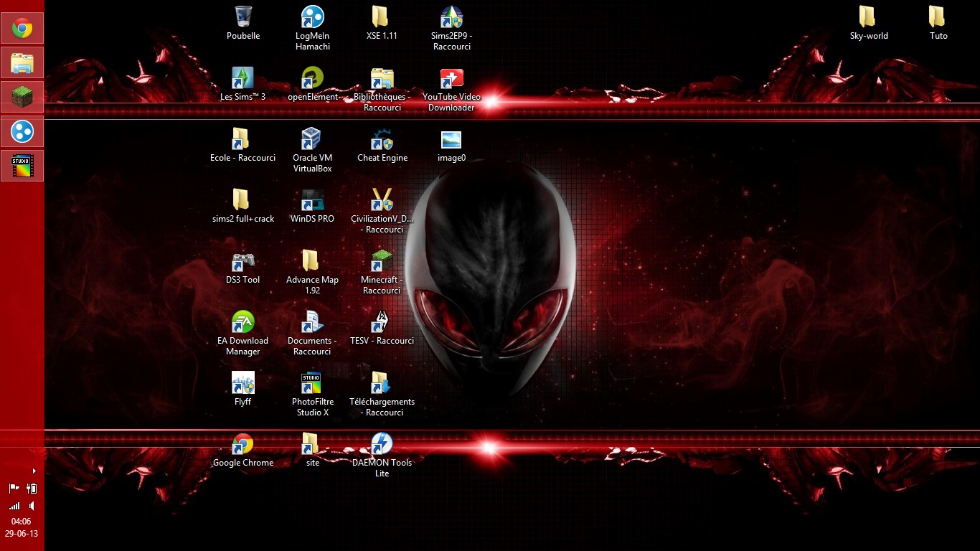The width and height of the screenshot is (980, 551).
Task: Expand hidden system tray icons arrow
Action: (34, 471)
